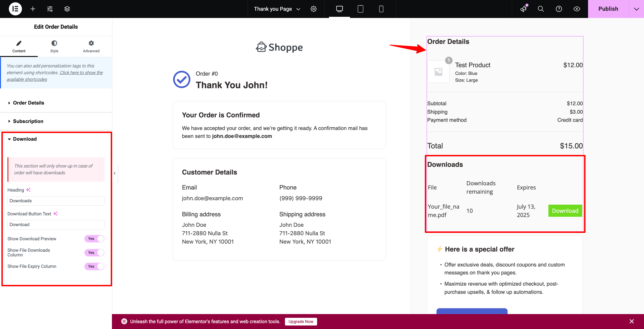
Task: Click the lightning bolt special offer icon
Action: click(440, 249)
